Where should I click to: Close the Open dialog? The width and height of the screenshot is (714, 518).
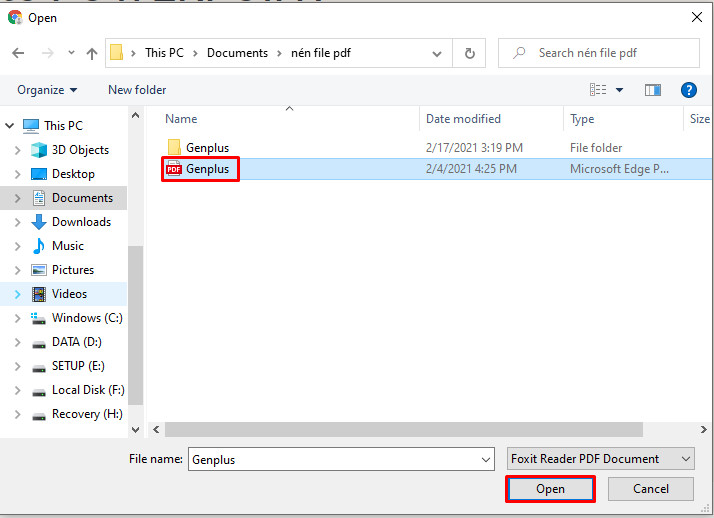[x=697, y=17]
